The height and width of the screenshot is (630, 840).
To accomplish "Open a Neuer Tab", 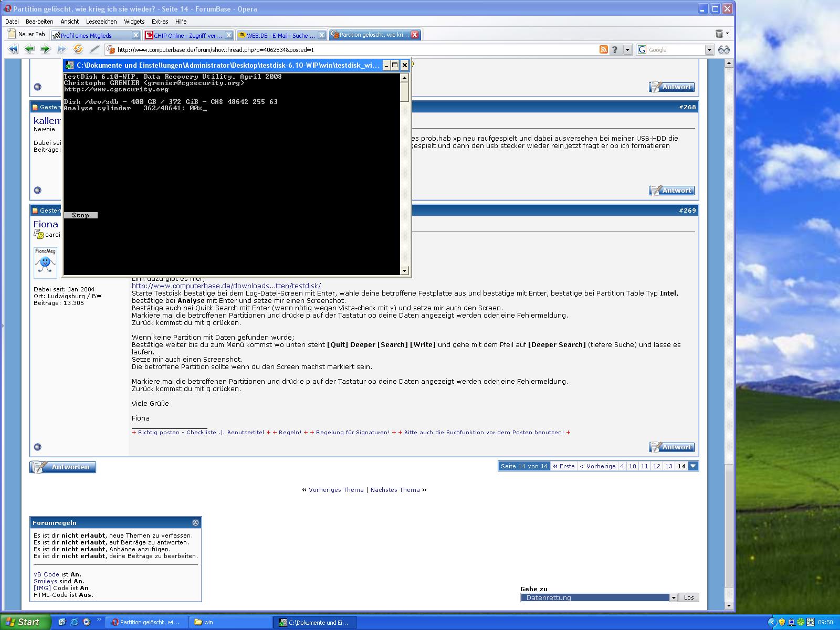I will (26, 34).
